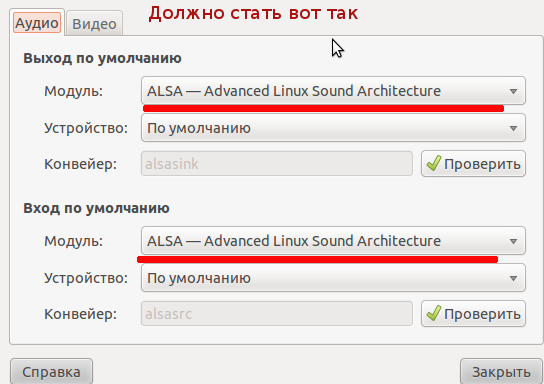Image resolution: width=544 pixels, height=384 pixels.
Task: Open help via Справка button
Action: pyautogui.click(x=51, y=372)
